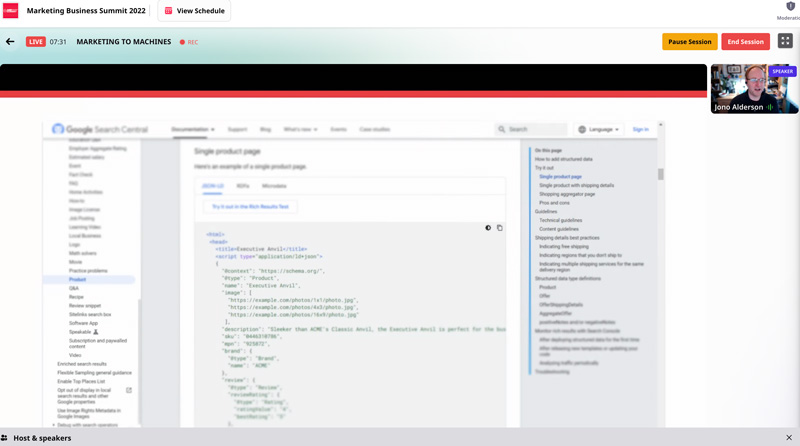The width and height of the screenshot is (800, 446).
Task: Select Practice problems in the sidebar
Action: point(88,271)
